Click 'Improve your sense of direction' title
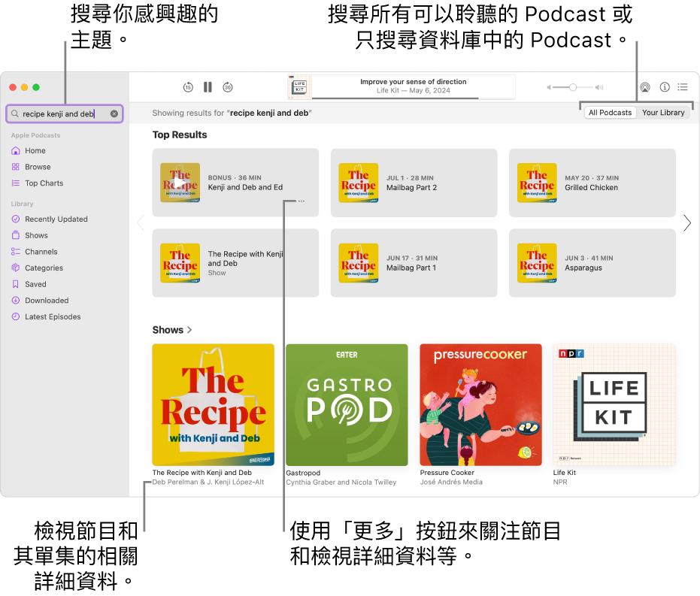 (x=414, y=82)
